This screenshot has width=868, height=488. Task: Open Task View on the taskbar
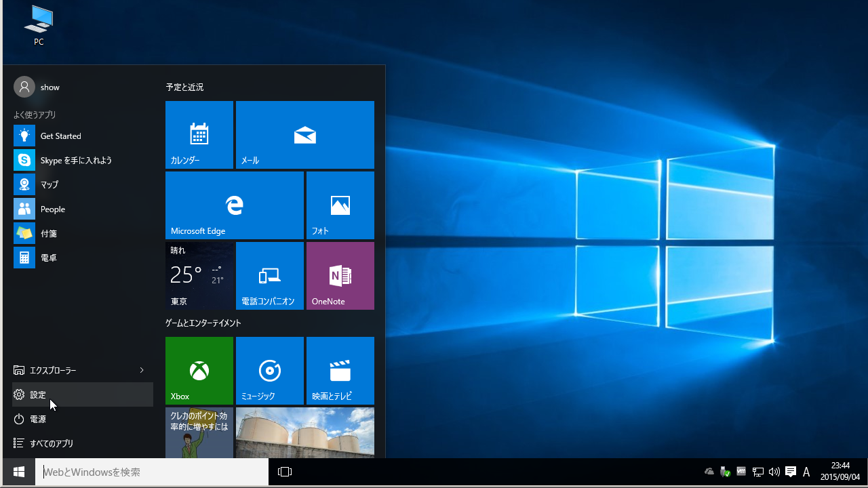pyautogui.click(x=285, y=472)
